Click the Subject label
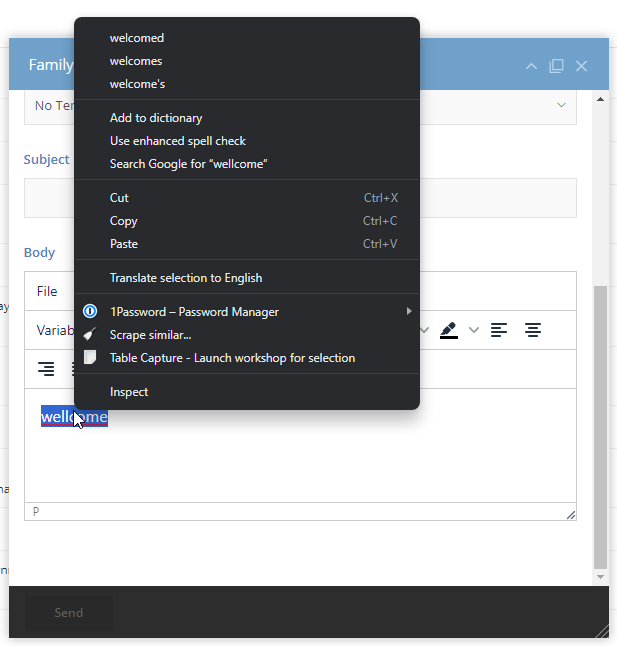Screen dimensions: 617x646 pos(46,159)
